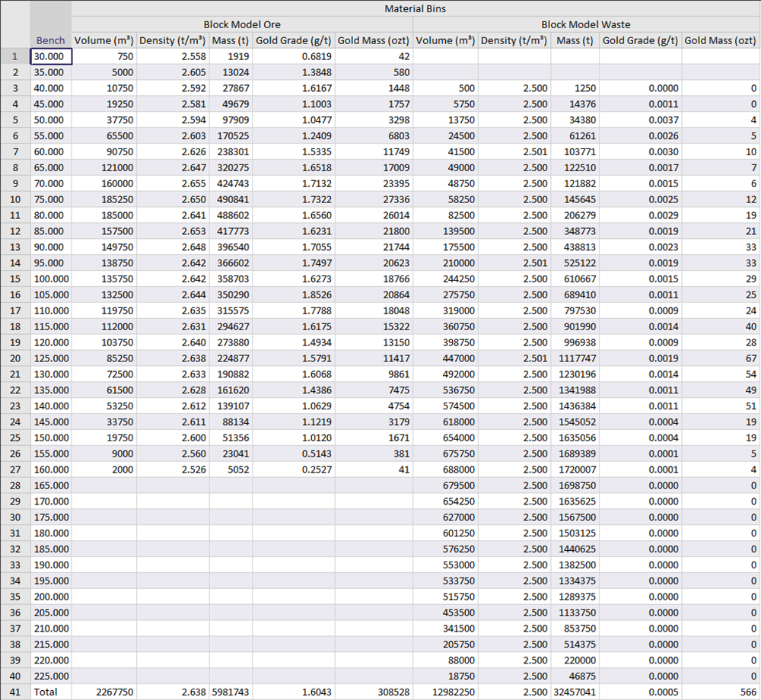Select the Material Bins top header
761x700 pixels.
[416, 8]
